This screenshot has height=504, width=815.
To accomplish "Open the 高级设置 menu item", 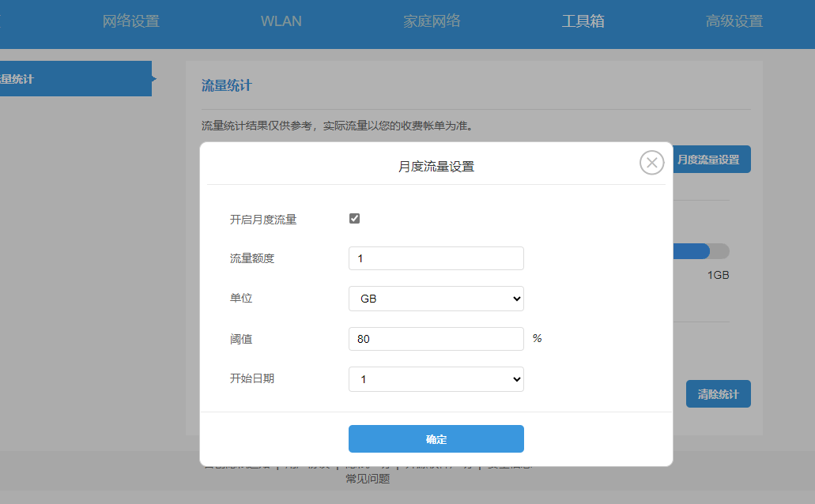I will (733, 21).
